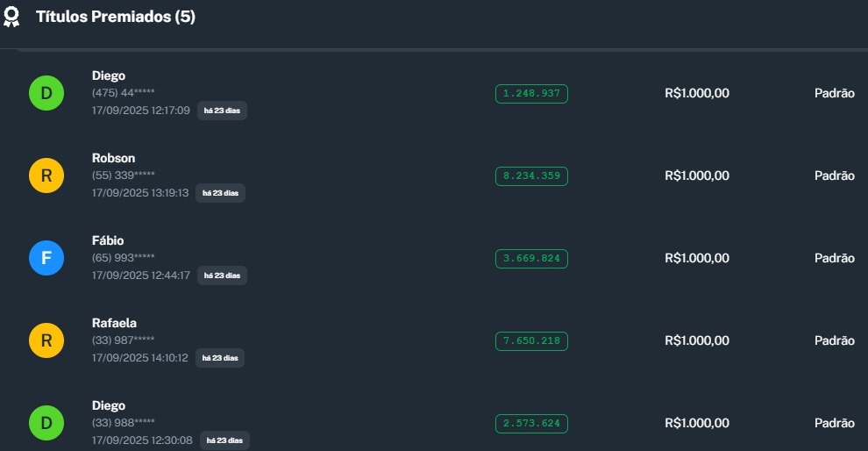Screen dimensions: 868x451
Task: Click ticket number 1.248.937
Action: tap(531, 93)
